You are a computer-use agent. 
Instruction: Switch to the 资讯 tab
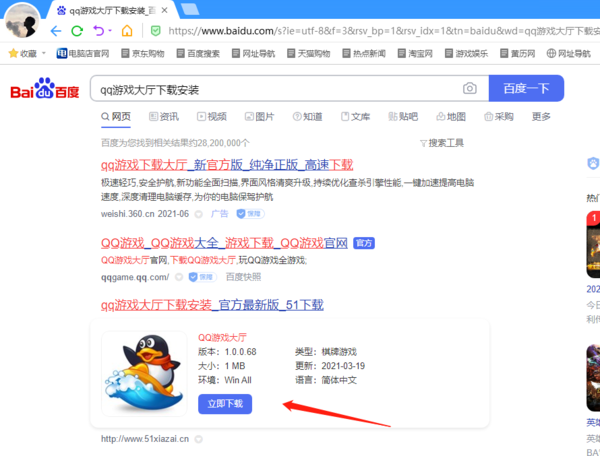[164, 116]
